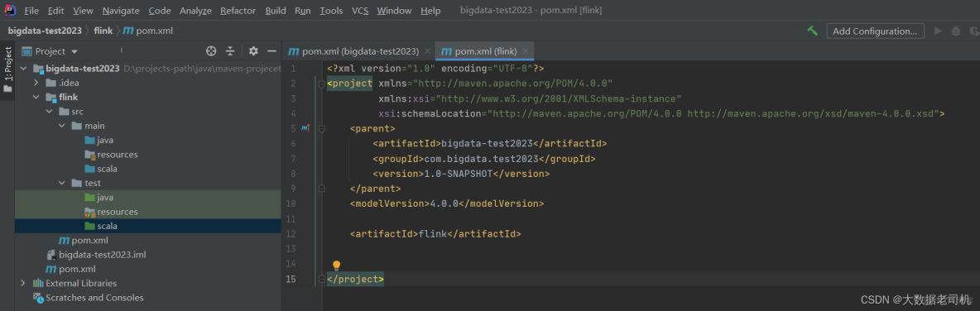Click the Maven icon of flink's pom.xml in tree
Viewport: 980px width, 311px height.
(64, 241)
